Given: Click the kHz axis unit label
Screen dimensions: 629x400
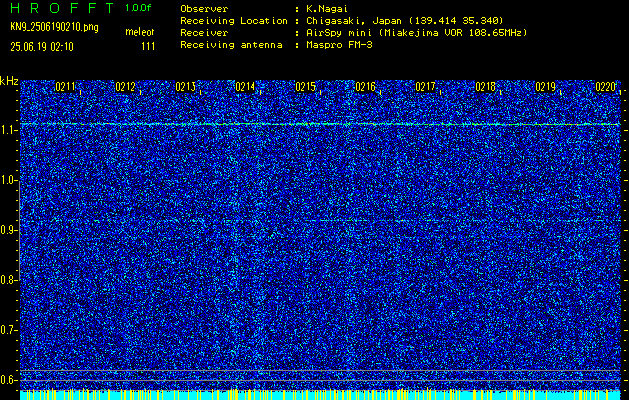Looking at the screenshot, I should (x=9, y=81).
